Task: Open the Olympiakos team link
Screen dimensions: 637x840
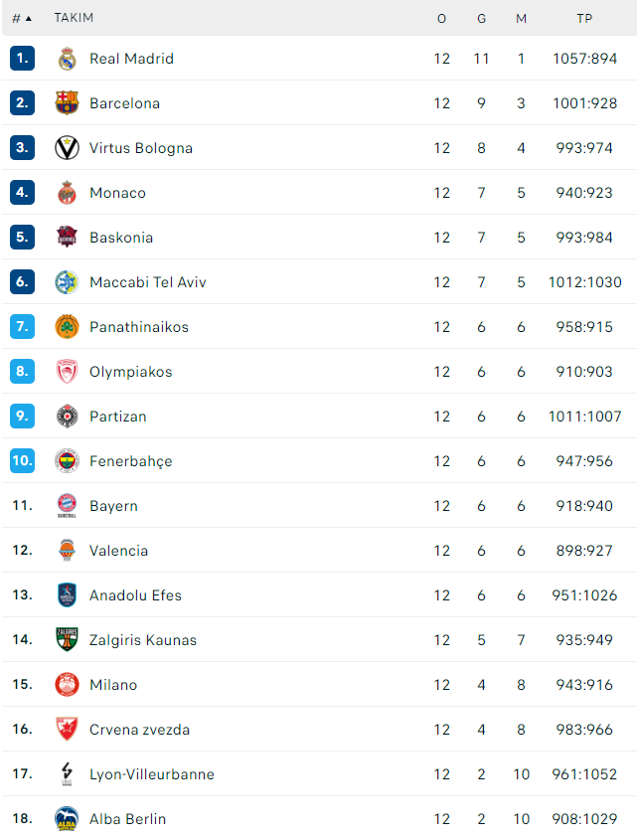Action: pos(131,372)
